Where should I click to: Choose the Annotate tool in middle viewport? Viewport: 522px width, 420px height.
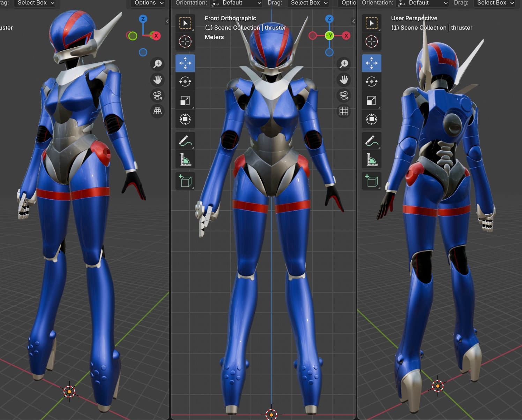(185, 141)
